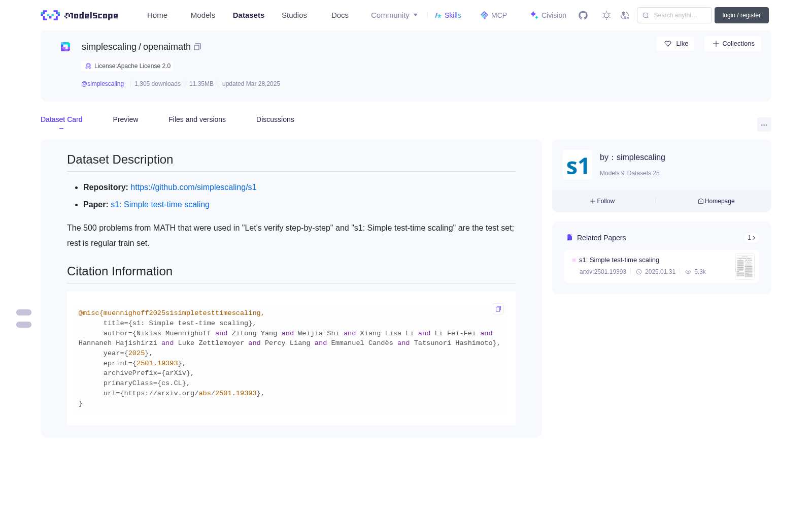Open the Datasets section
The height and width of the screenshot is (508, 812).
[x=249, y=15]
